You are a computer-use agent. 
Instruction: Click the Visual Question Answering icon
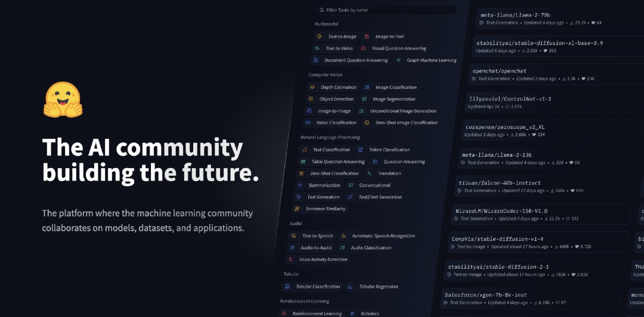[x=364, y=48]
